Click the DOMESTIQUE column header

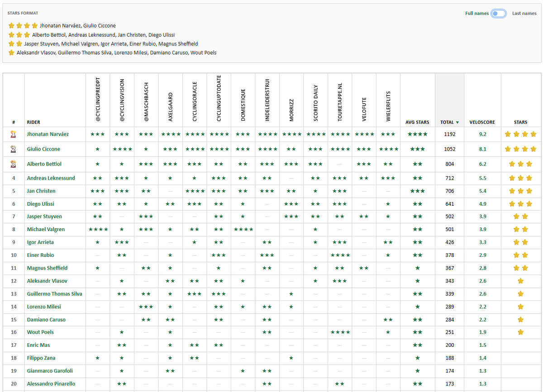(x=243, y=104)
